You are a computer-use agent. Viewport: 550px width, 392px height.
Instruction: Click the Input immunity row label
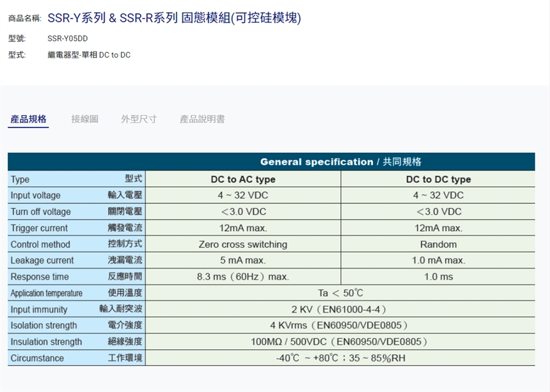click(x=39, y=310)
